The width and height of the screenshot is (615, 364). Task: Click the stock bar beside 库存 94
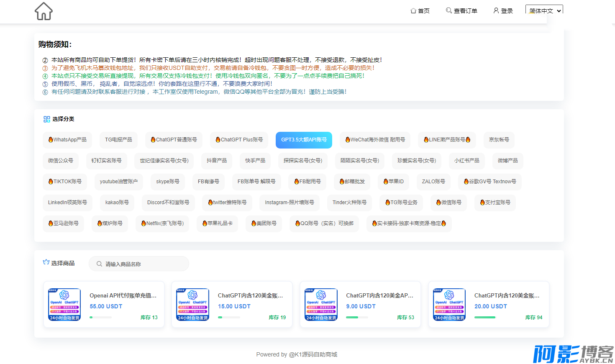click(x=485, y=318)
